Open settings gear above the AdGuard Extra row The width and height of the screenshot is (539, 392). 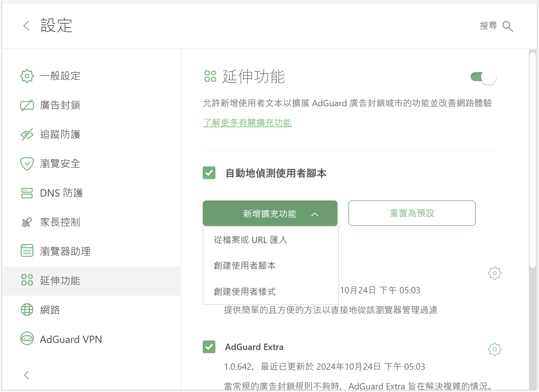coord(495,273)
